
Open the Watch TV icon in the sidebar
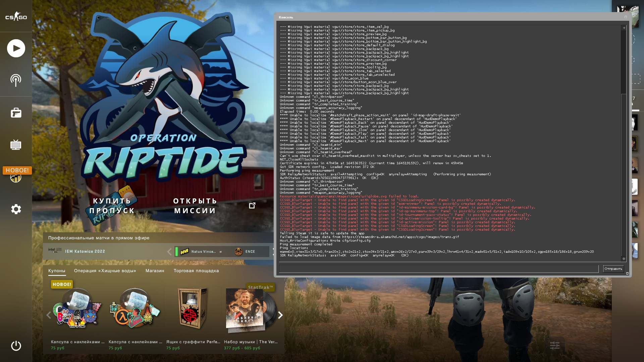point(16,145)
